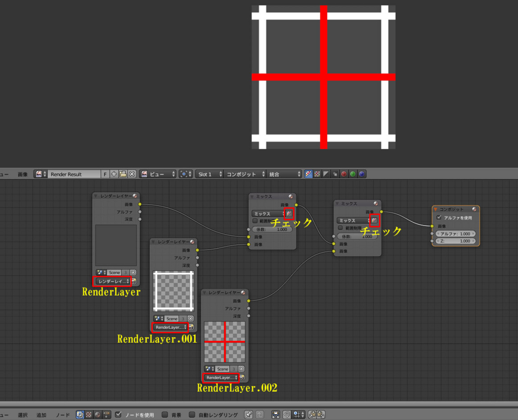Screen dimensions: 518x420
Task: Click the Render Result name field
Action: [x=74, y=174]
